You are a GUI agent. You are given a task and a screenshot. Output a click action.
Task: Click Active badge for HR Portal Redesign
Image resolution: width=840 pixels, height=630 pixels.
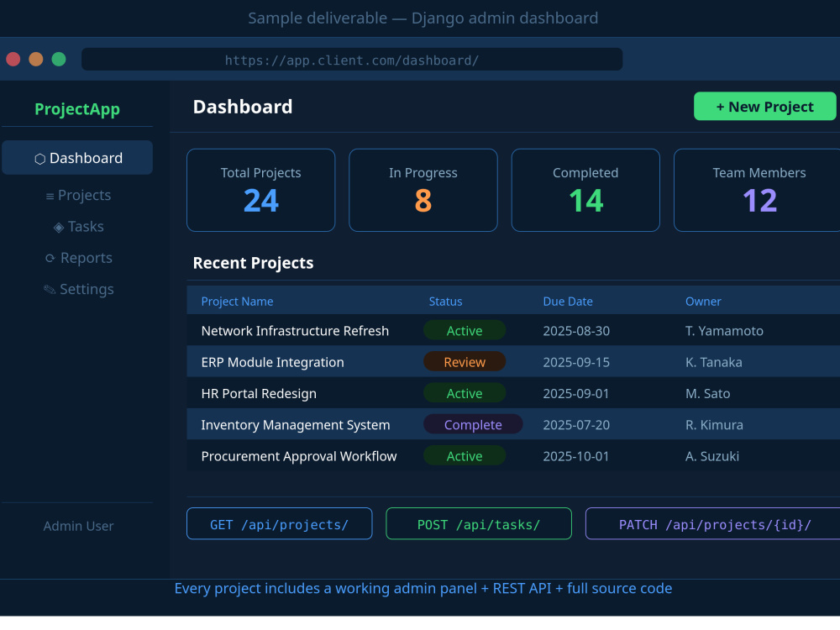(x=465, y=392)
